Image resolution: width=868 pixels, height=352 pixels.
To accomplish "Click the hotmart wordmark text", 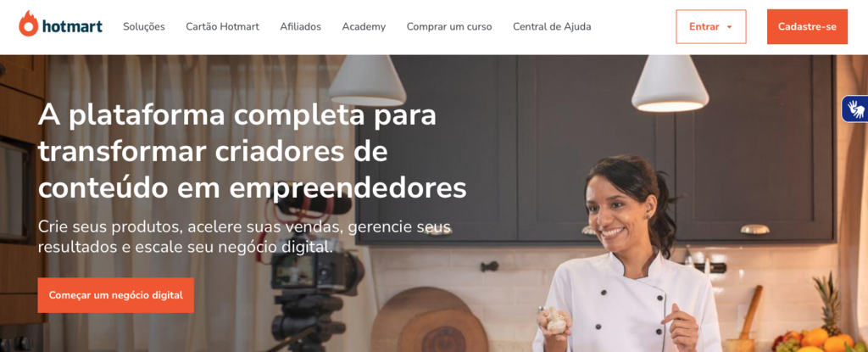I will tap(72, 26).
